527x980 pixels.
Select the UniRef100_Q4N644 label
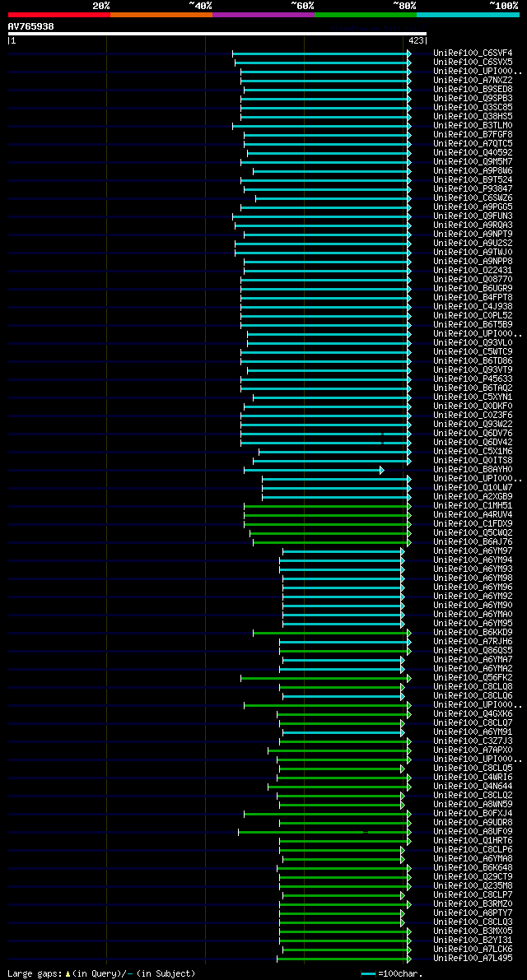click(x=473, y=787)
